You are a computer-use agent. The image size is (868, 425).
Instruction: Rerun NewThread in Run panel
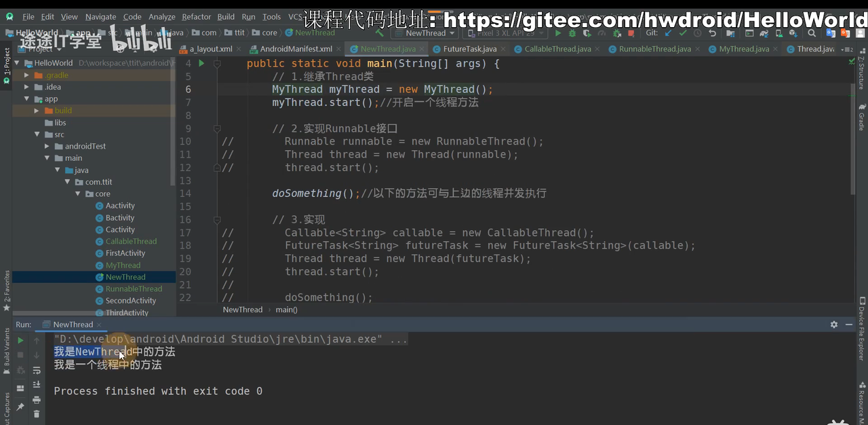[x=20, y=340]
